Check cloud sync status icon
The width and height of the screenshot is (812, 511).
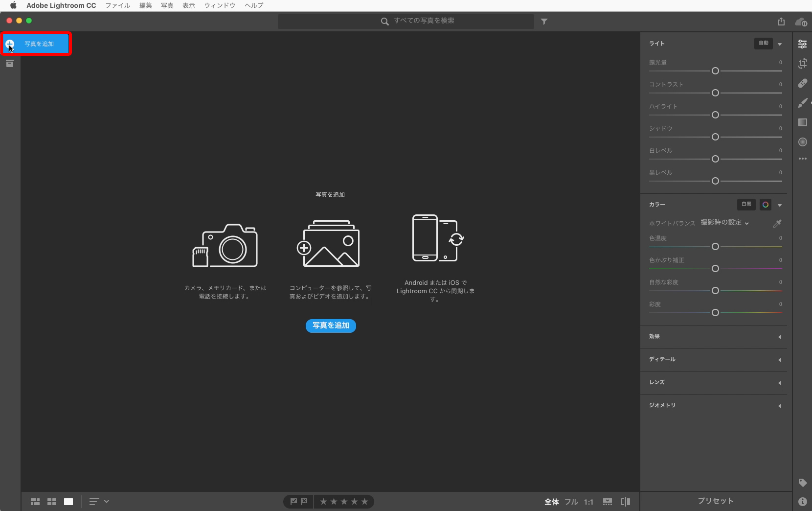pos(801,22)
